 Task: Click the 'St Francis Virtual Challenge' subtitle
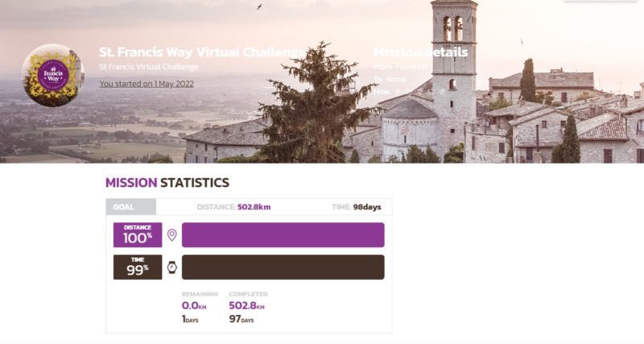(x=149, y=67)
